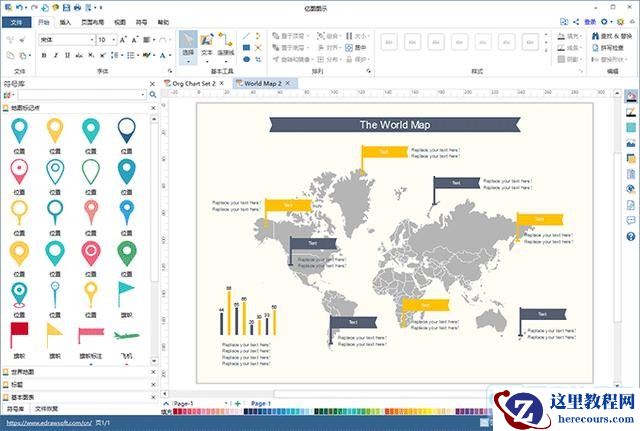
Task: Open the 文件 File menu
Action: [16, 22]
